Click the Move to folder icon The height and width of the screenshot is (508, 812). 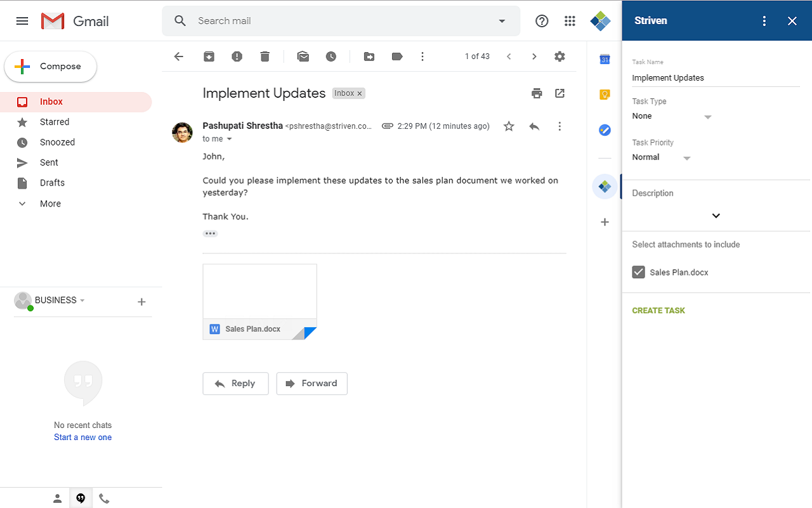point(369,57)
